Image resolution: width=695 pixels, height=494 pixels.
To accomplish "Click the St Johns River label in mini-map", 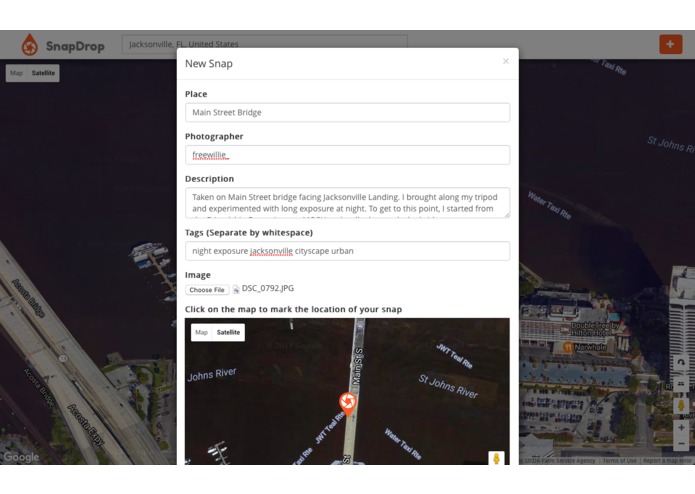I will point(448,386).
